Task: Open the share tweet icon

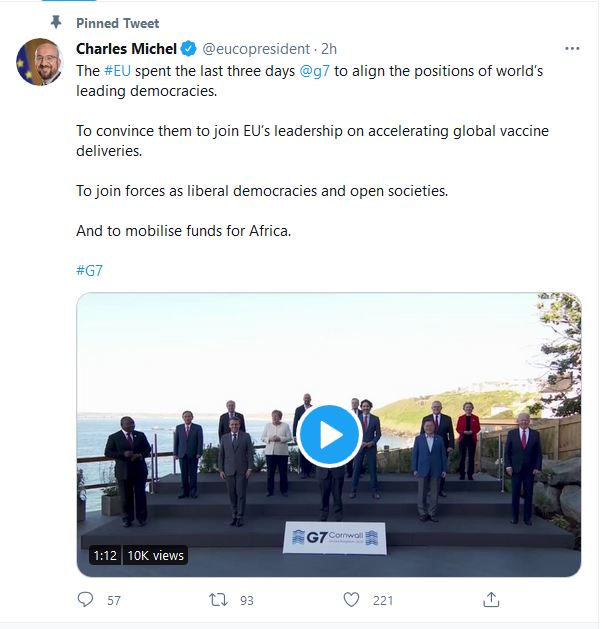Action: coord(491,600)
